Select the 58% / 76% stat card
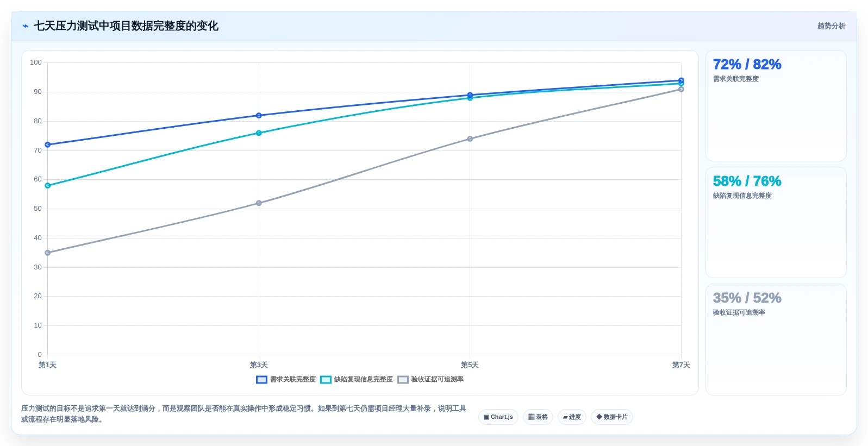 [776, 223]
